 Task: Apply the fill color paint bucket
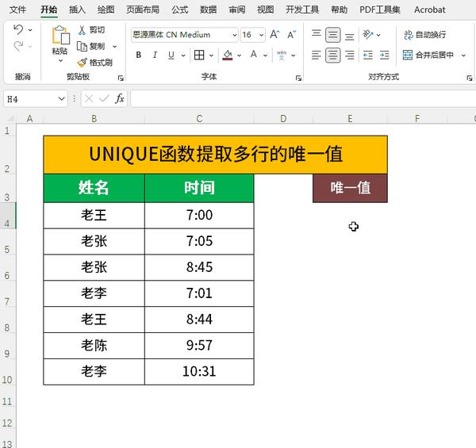pos(228,56)
